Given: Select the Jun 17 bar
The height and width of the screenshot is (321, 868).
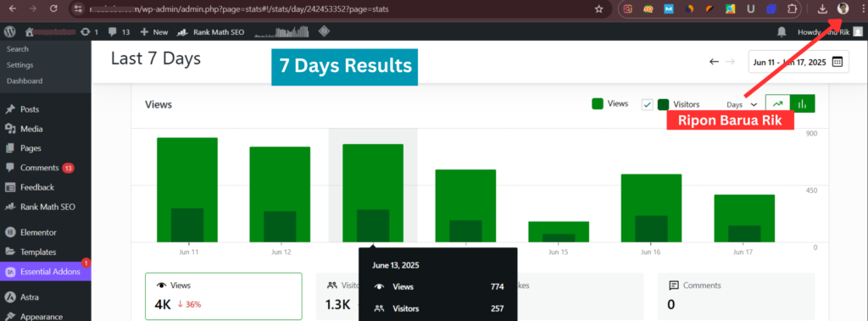Looking at the screenshot, I should point(744,219).
